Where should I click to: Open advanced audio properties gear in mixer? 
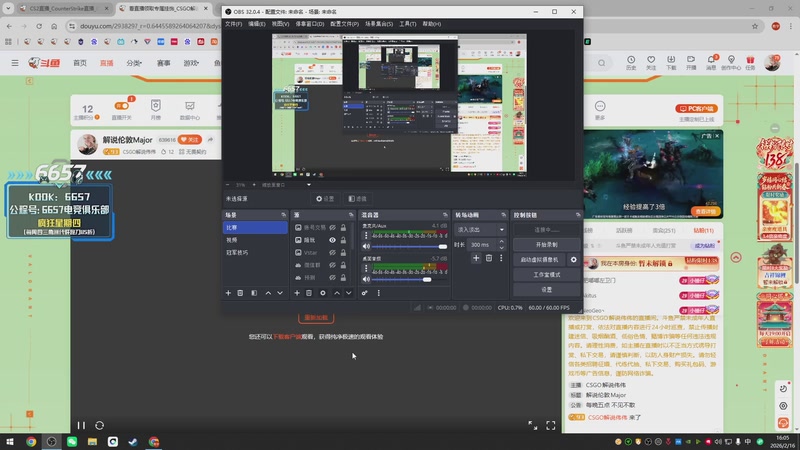click(365, 293)
